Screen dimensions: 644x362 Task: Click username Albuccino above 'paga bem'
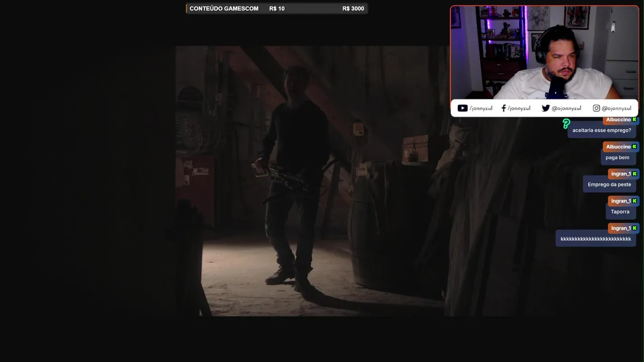coord(618,147)
